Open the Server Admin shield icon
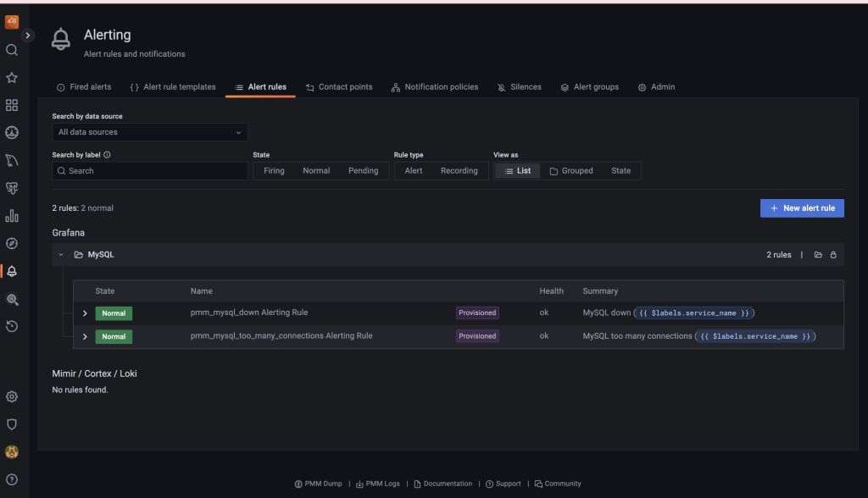The width and height of the screenshot is (868, 498). (12, 423)
